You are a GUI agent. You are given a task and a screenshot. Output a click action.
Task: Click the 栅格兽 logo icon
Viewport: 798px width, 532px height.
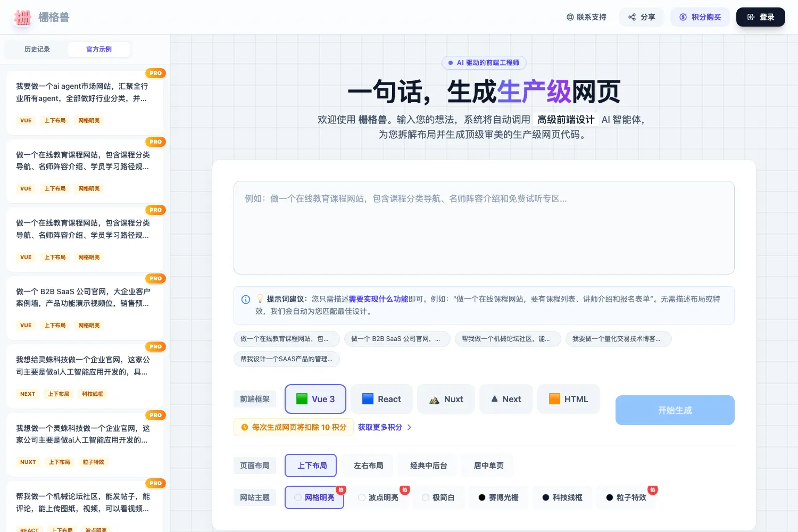(22, 18)
